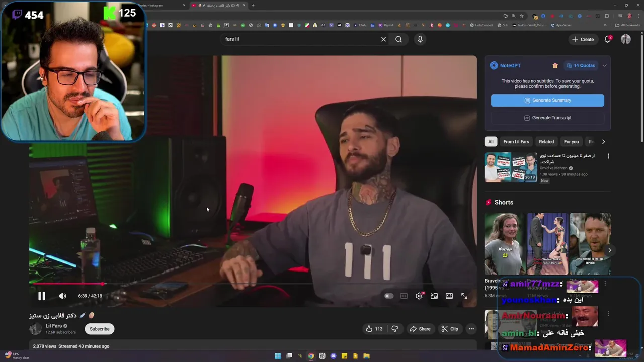Open options for the Omid va Mehran video
644x362 pixels.
click(608, 156)
